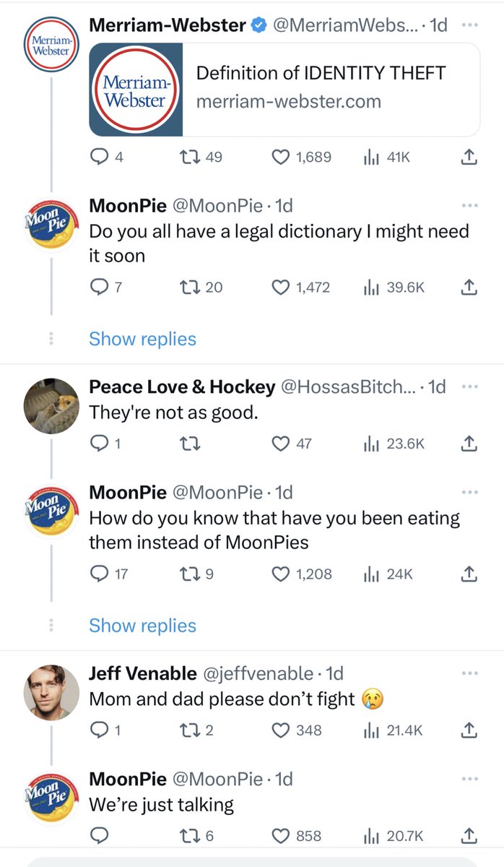Show replies under the 'eating them' tweet

[142, 626]
